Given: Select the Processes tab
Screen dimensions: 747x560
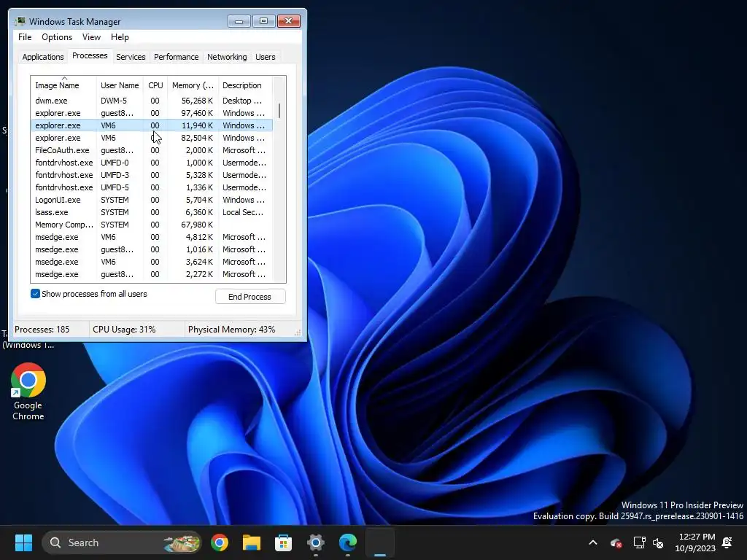Looking at the screenshot, I should pyautogui.click(x=90, y=55).
